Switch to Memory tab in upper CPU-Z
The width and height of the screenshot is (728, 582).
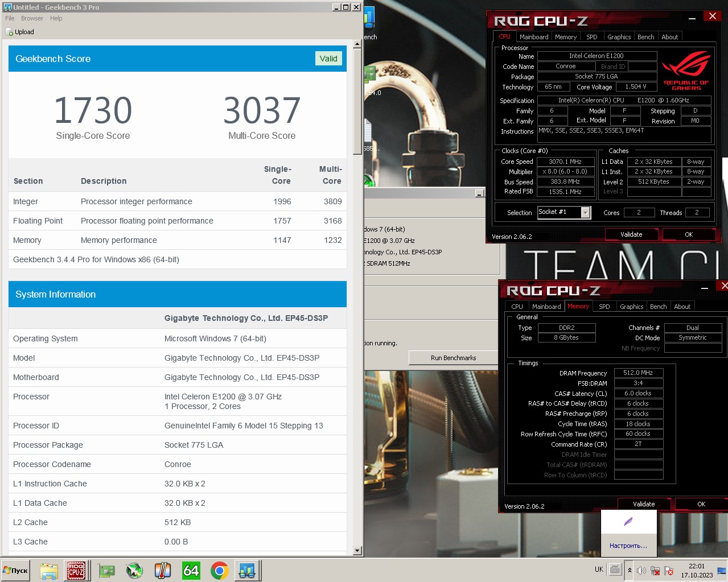tap(566, 37)
